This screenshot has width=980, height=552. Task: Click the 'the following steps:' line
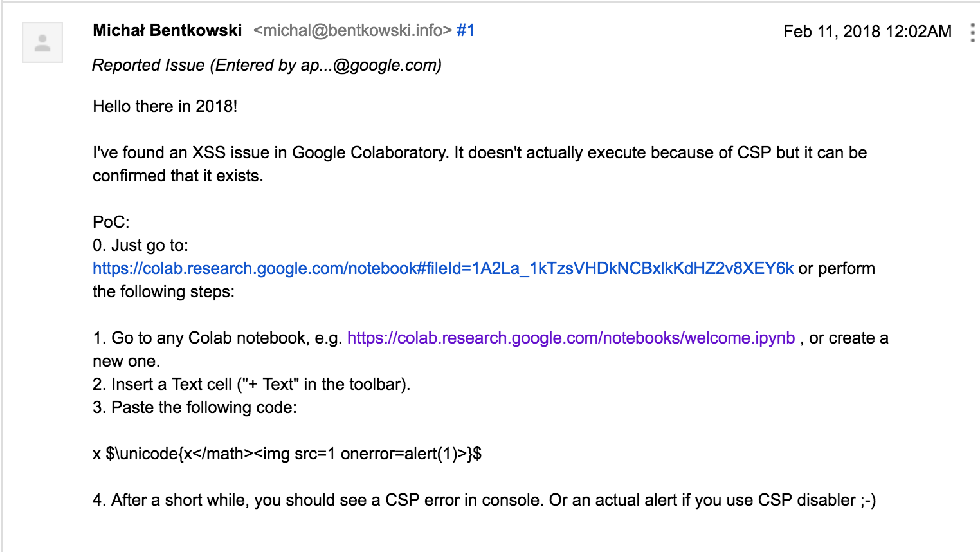click(163, 291)
